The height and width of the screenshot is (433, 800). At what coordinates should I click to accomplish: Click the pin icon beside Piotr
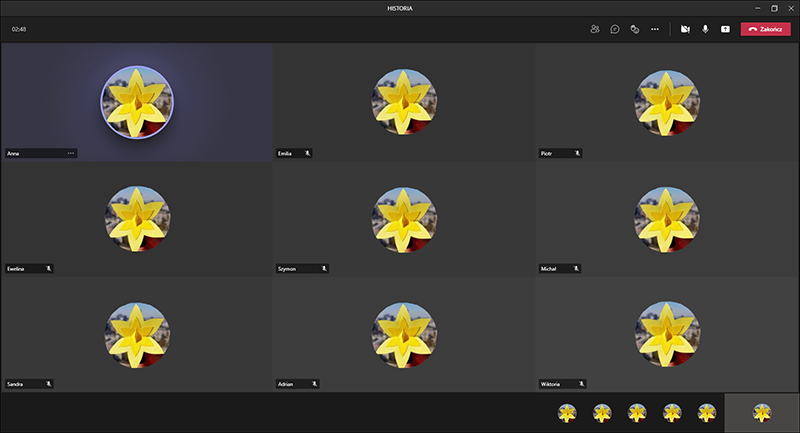point(577,153)
